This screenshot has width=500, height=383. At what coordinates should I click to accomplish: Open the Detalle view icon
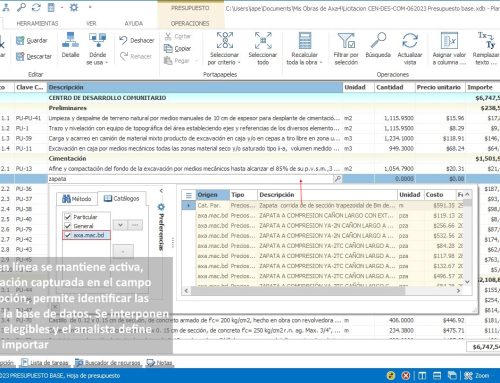pyautogui.click(x=70, y=40)
